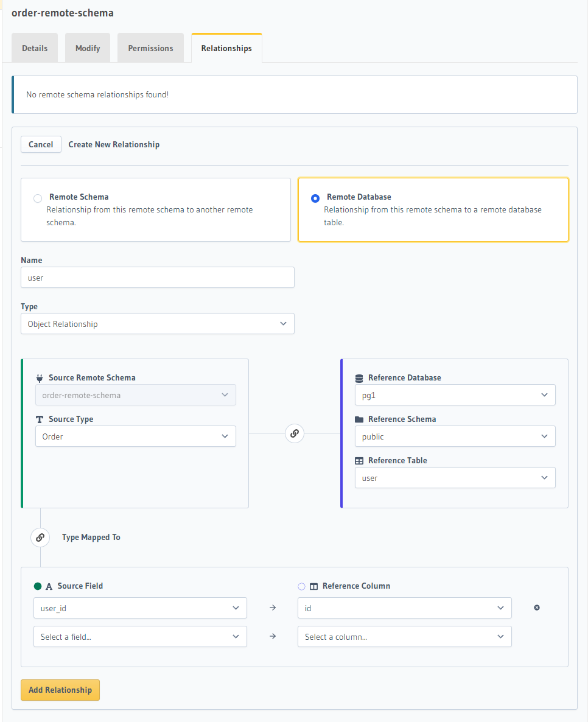This screenshot has height=722, width=588.
Task: Go to the Modify tab
Action: click(x=88, y=48)
